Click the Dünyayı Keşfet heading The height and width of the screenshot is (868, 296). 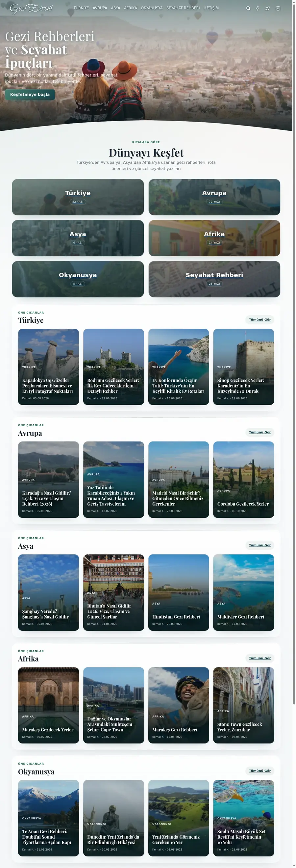(x=146, y=153)
